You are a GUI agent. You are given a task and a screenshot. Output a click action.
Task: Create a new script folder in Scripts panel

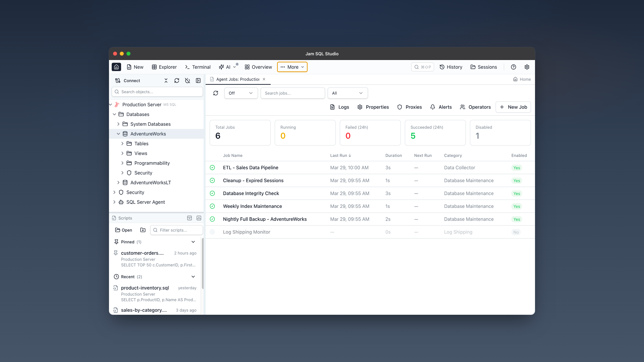click(x=143, y=230)
